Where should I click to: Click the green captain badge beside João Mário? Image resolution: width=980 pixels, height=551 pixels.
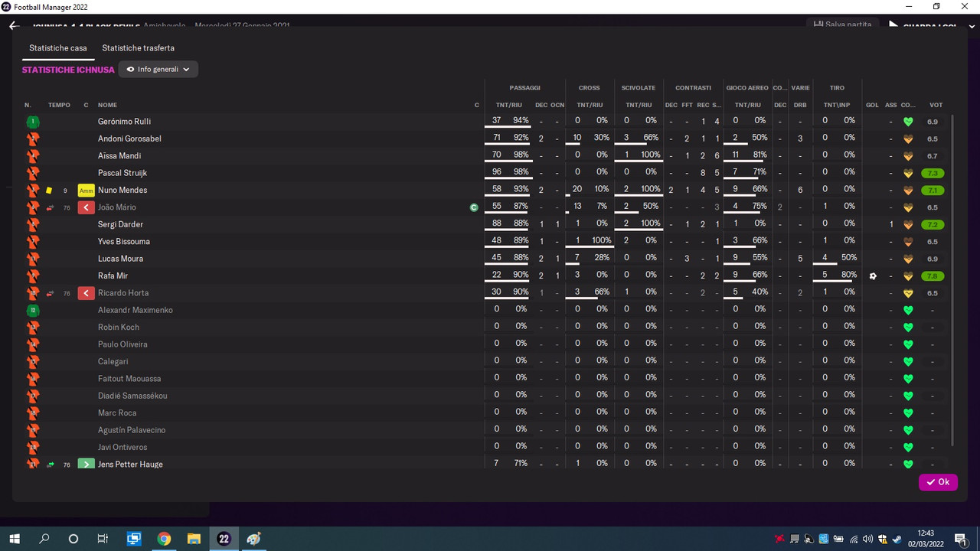click(474, 207)
